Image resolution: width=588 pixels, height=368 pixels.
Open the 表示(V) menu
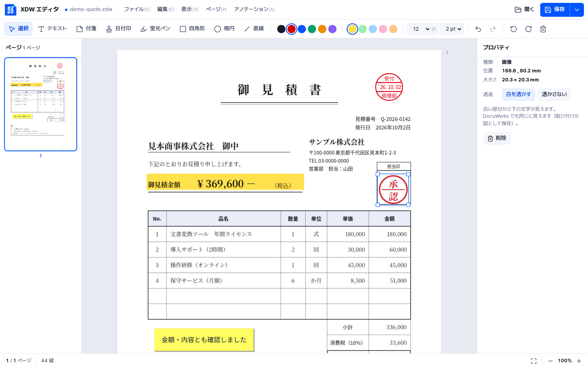[x=189, y=9]
